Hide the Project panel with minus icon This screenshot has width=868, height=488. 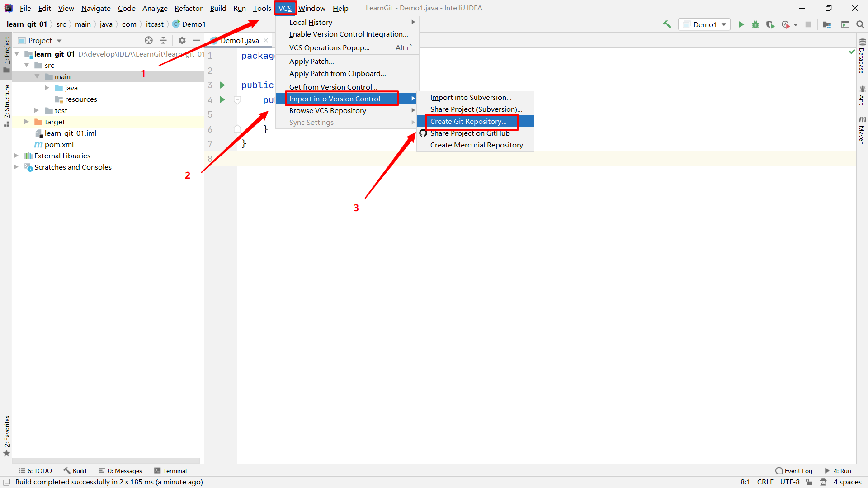pyautogui.click(x=197, y=40)
